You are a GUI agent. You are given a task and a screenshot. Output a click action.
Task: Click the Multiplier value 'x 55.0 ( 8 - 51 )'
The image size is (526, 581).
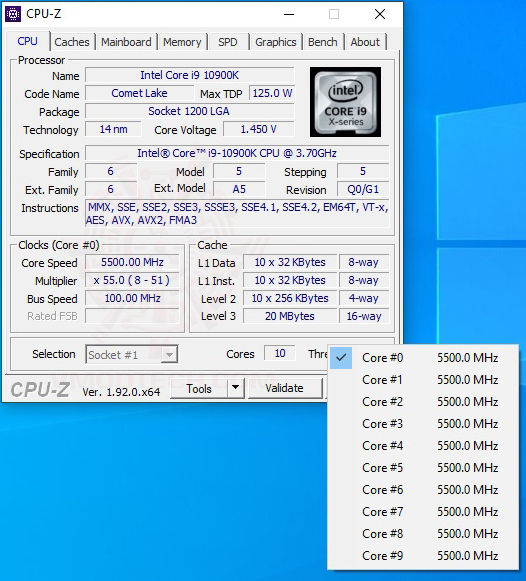point(132,280)
